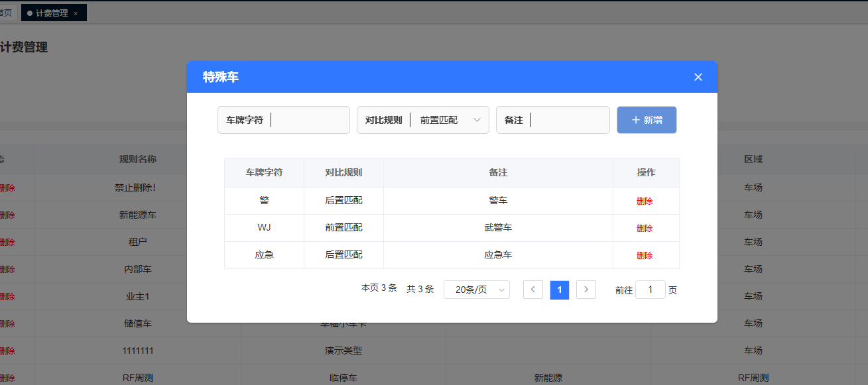Close the 计费管理 tab using its x

(76, 13)
